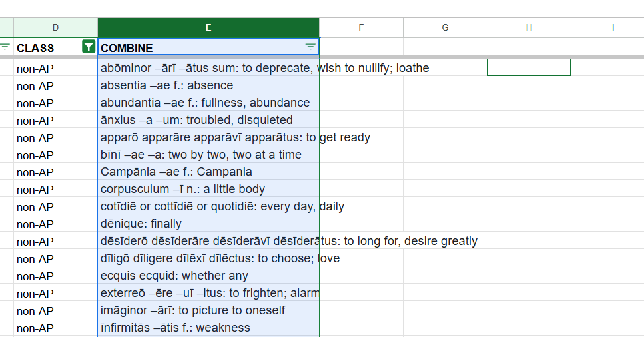
Task: Select column H header
Action: point(529,27)
